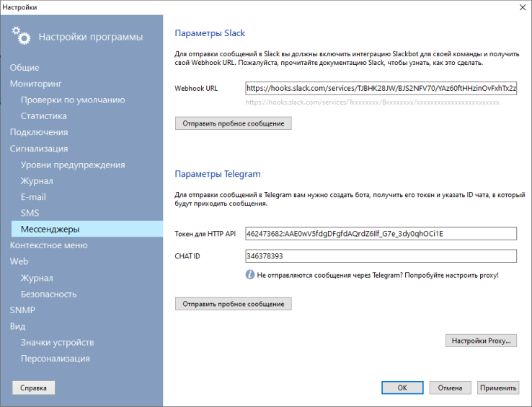Viewport: 532px width, 407px height.
Task: Open the Общие settings section
Action: [25, 68]
